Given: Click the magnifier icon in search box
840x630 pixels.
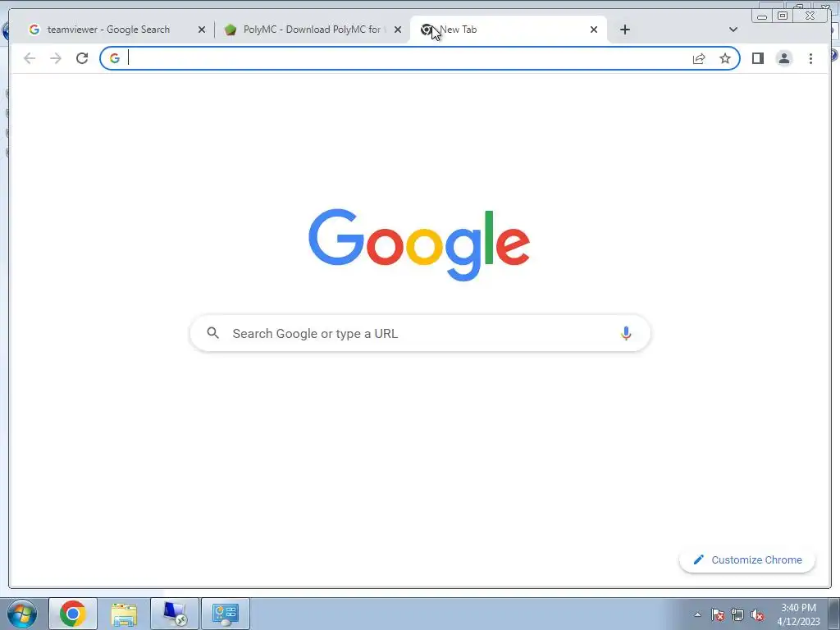Looking at the screenshot, I should pos(212,333).
